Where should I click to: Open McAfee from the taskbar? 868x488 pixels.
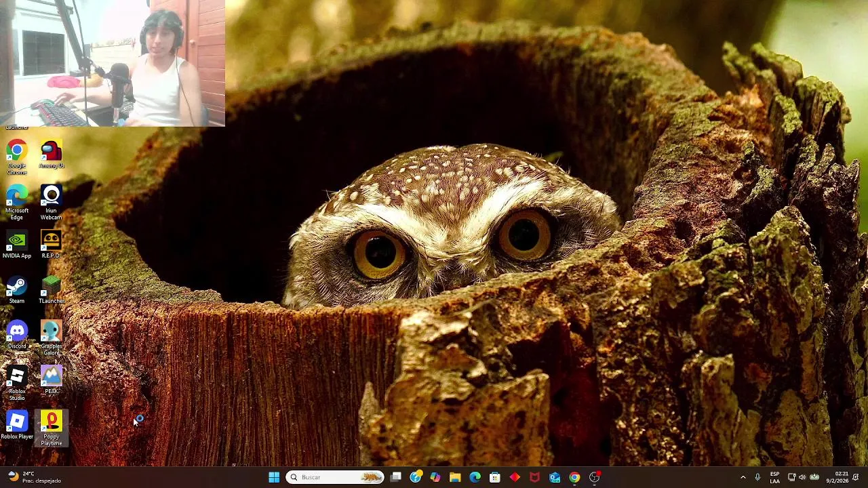[534, 477]
